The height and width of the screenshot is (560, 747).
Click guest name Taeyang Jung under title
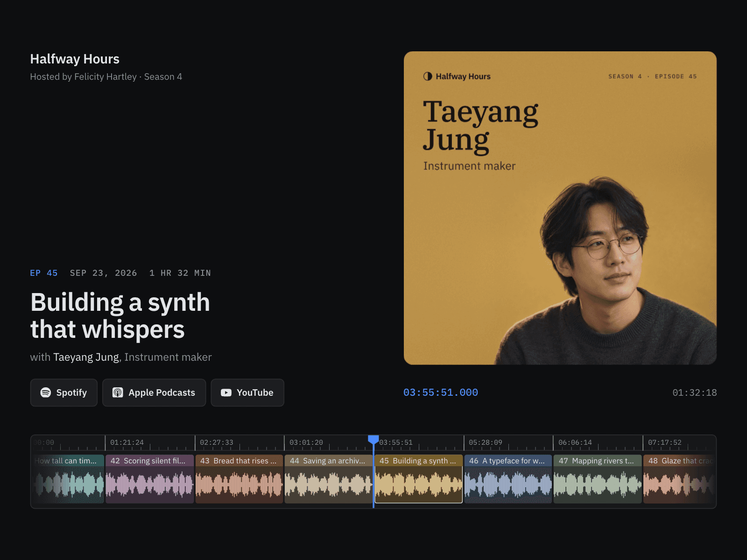point(86,357)
